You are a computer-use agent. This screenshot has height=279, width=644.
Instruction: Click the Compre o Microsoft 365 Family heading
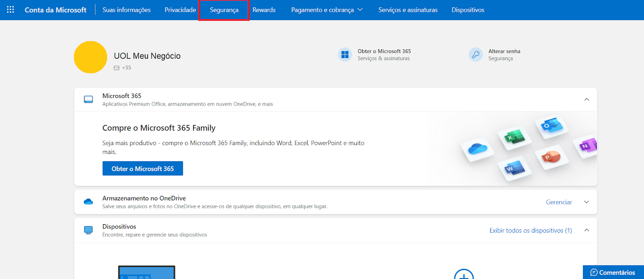pyautogui.click(x=159, y=128)
